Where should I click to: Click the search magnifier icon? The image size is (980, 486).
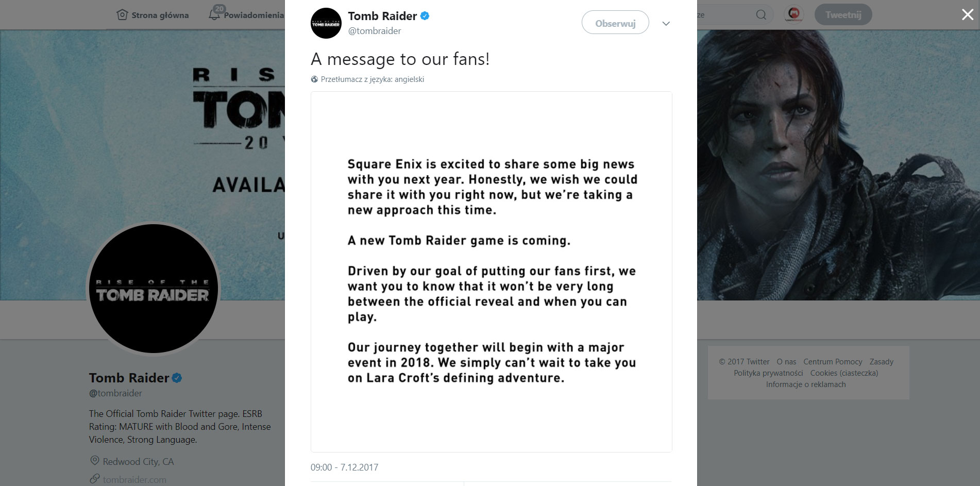click(761, 15)
